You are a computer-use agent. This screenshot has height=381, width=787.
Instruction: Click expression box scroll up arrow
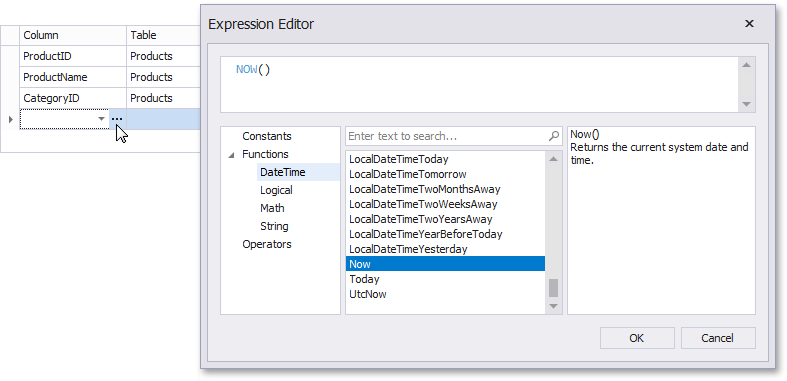(746, 65)
